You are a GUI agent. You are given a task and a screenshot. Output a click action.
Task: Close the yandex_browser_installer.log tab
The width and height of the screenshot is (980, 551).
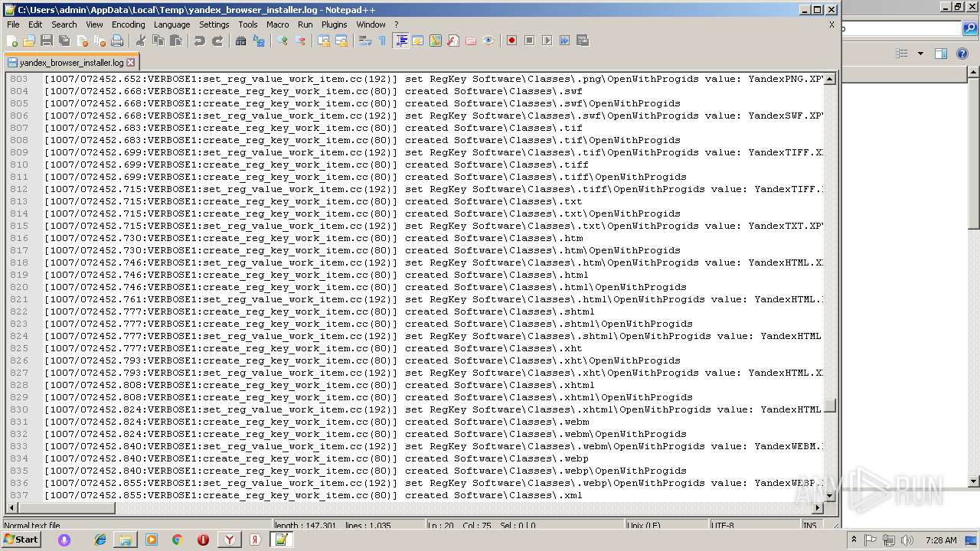click(x=130, y=63)
